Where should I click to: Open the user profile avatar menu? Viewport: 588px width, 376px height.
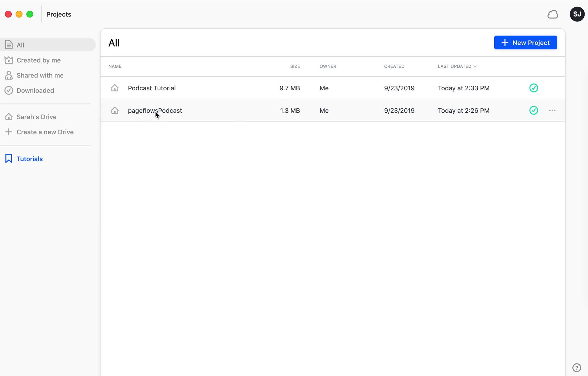tap(577, 14)
